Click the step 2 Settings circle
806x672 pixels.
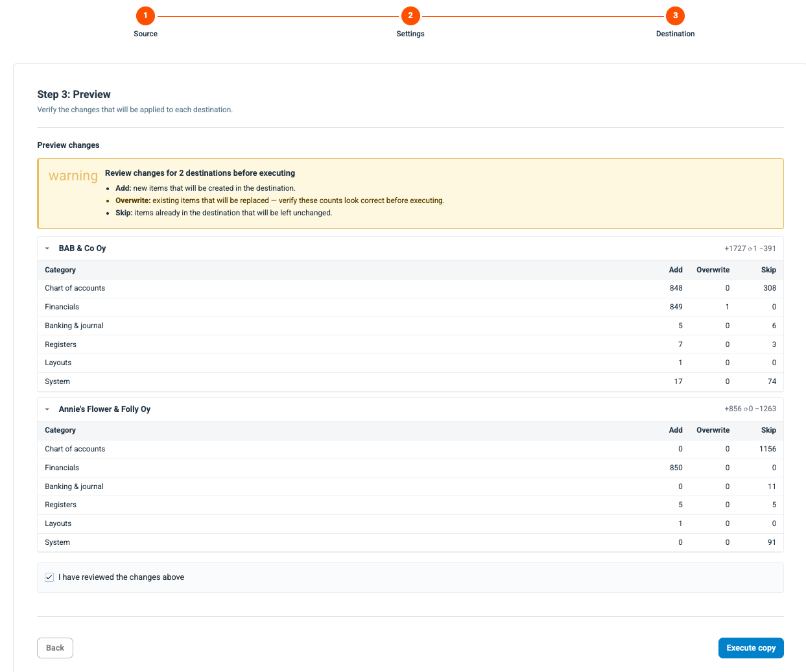(410, 16)
